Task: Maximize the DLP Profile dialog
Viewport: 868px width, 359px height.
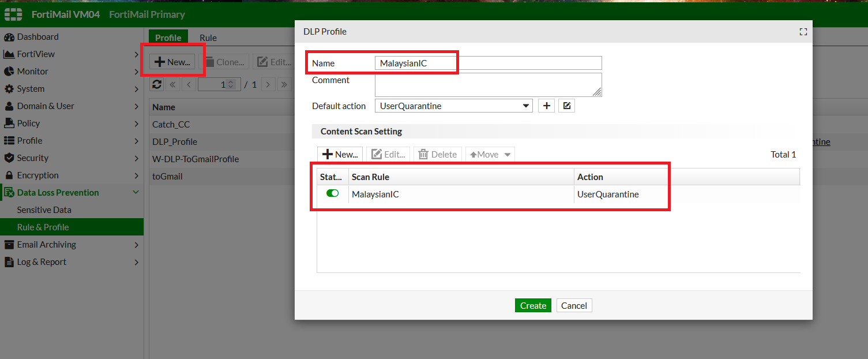Action: [803, 32]
